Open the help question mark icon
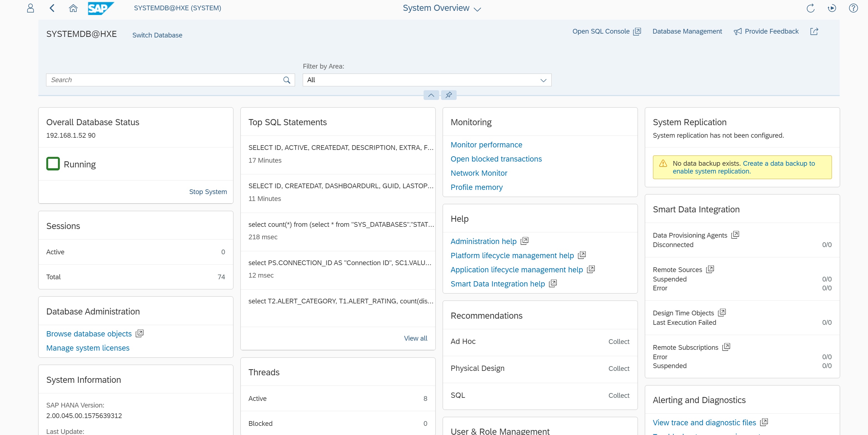868x435 pixels. point(853,8)
